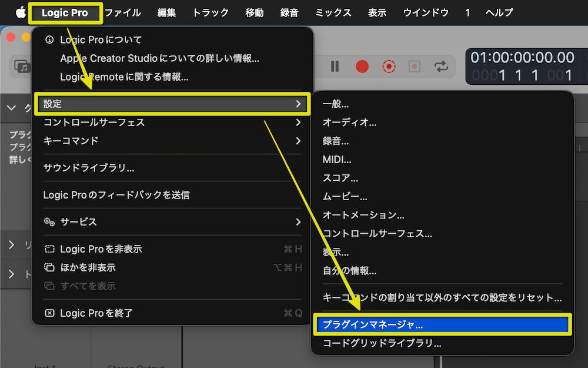Open the ミックス menu

pos(332,12)
